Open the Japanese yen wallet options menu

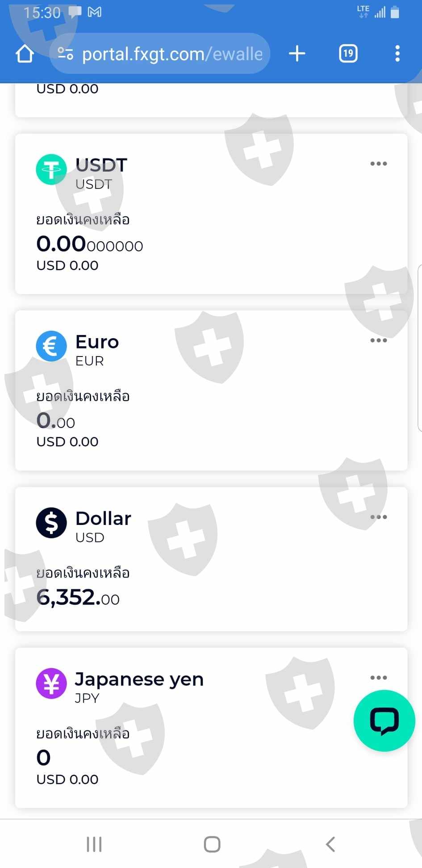click(378, 678)
